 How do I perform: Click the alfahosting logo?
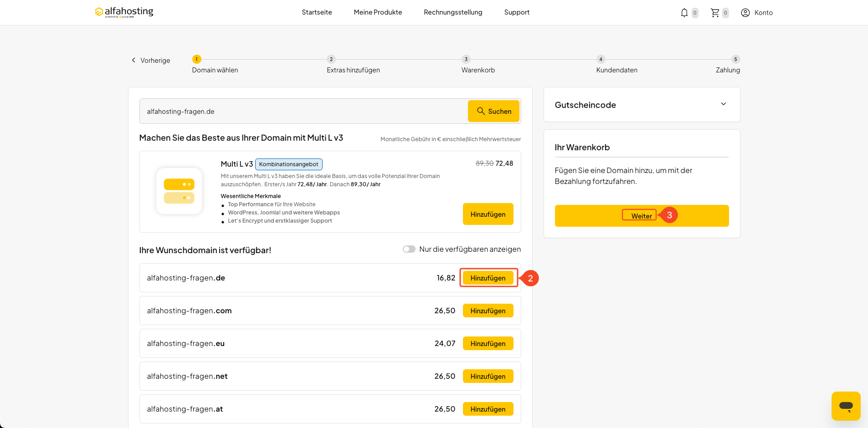click(x=124, y=12)
